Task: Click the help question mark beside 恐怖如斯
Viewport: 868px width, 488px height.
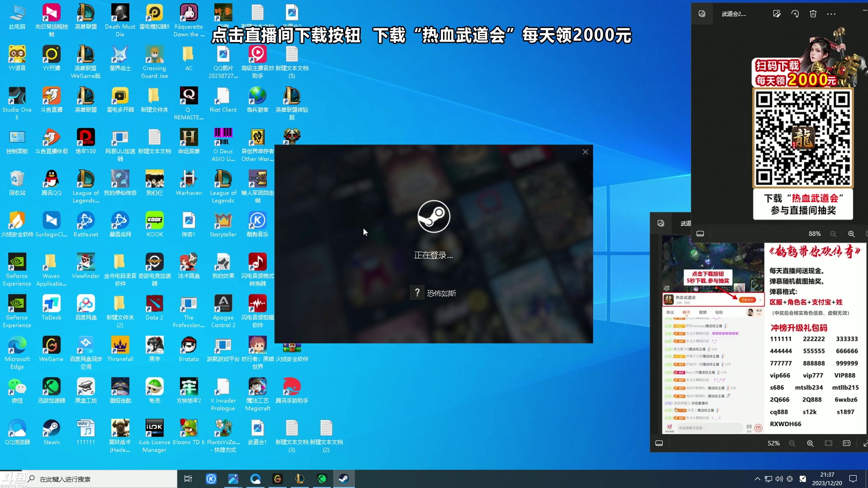Action: pos(417,292)
